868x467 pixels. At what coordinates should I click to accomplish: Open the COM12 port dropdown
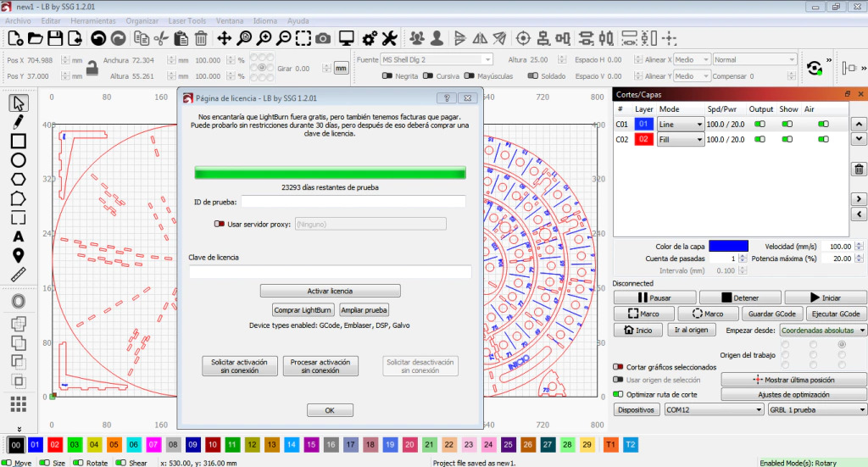point(714,410)
